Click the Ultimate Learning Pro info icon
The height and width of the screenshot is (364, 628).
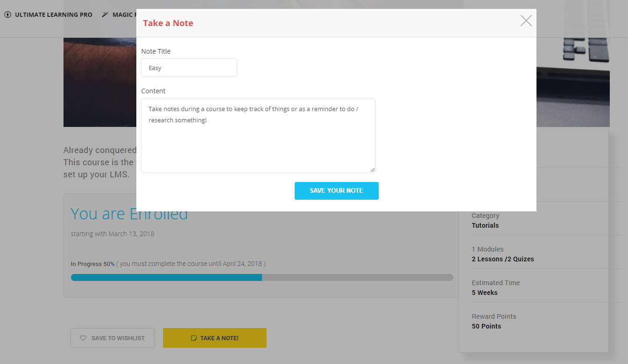(7, 14)
